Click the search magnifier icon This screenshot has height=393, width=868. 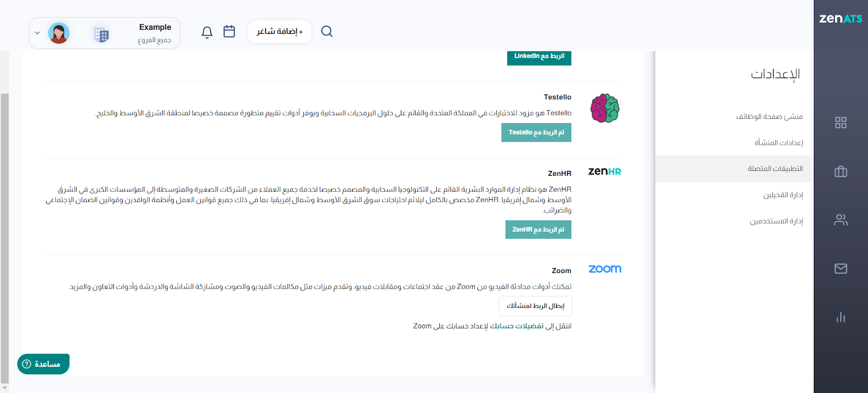coord(327,31)
